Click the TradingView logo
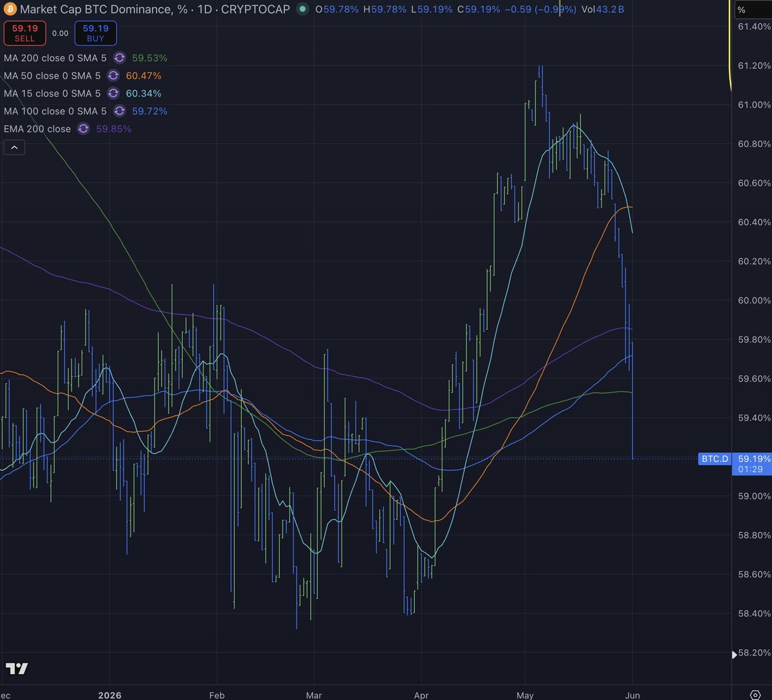The height and width of the screenshot is (700, 772). (16, 668)
